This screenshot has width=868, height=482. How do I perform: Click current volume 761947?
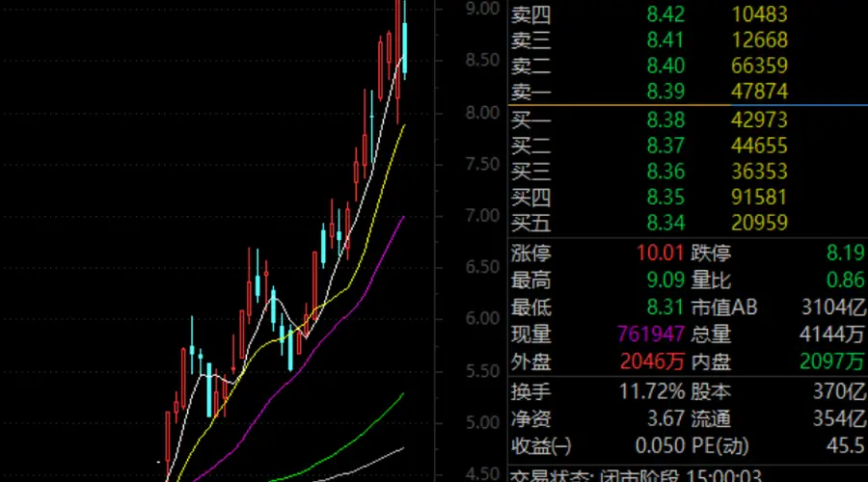650,335
